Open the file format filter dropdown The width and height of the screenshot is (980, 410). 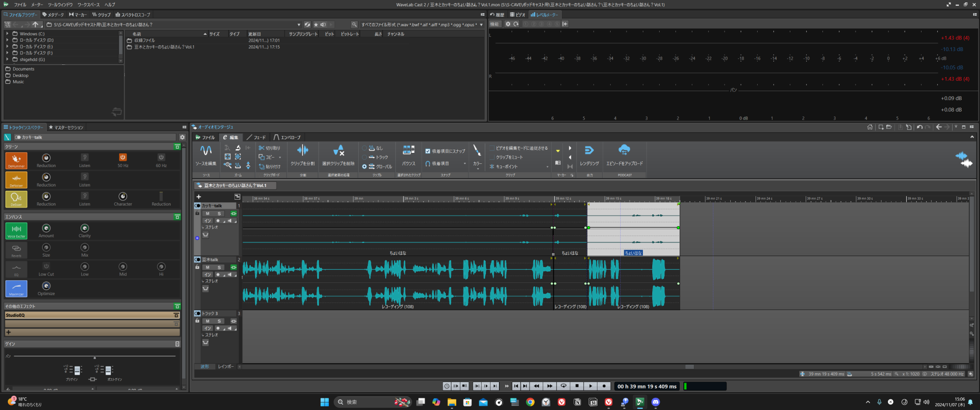(x=481, y=25)
